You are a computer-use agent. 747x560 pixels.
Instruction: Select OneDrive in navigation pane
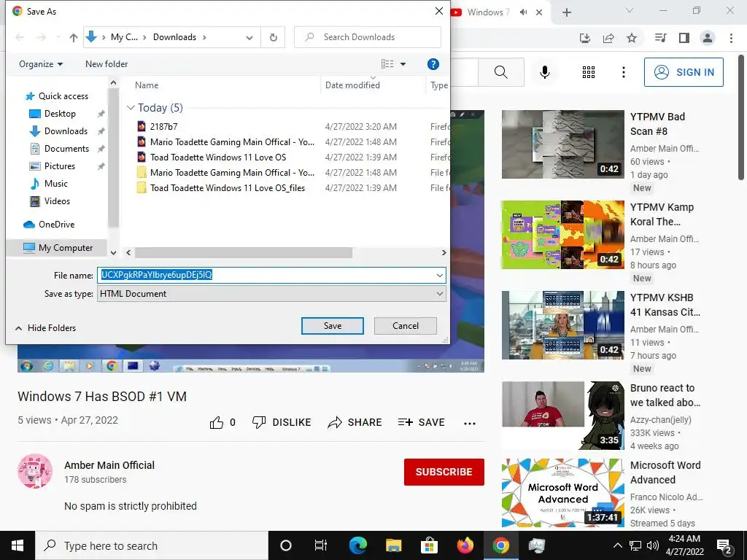point(56,225)
